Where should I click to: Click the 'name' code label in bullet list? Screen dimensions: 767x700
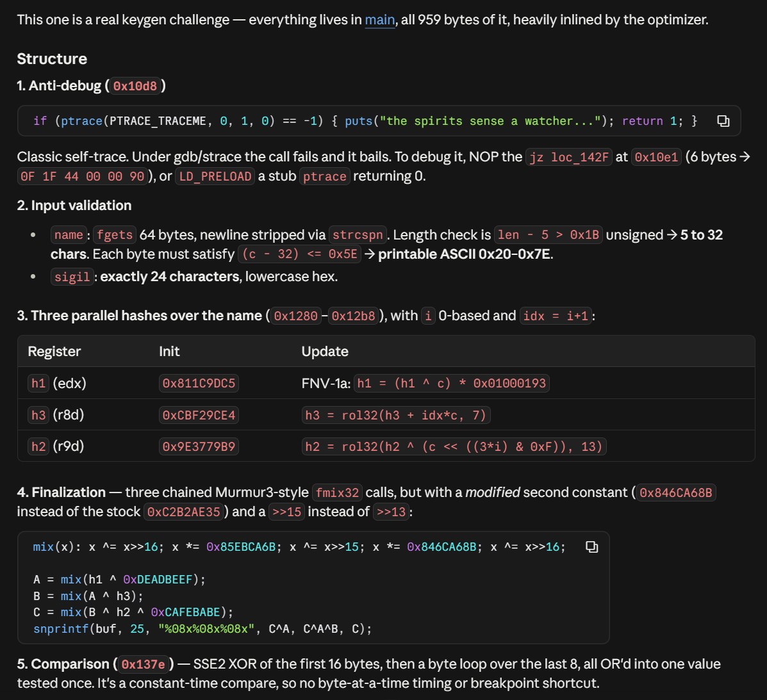pos(69,235)
